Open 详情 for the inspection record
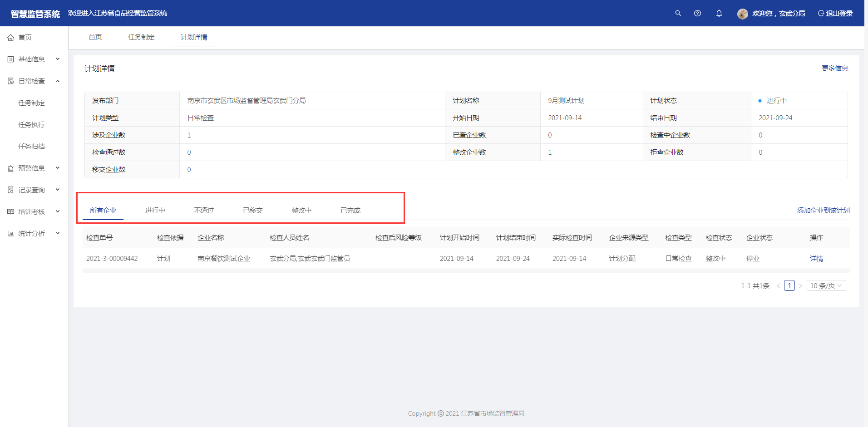Image resolution: width=868 pixels, height=427 pixels. pos(816,259)
